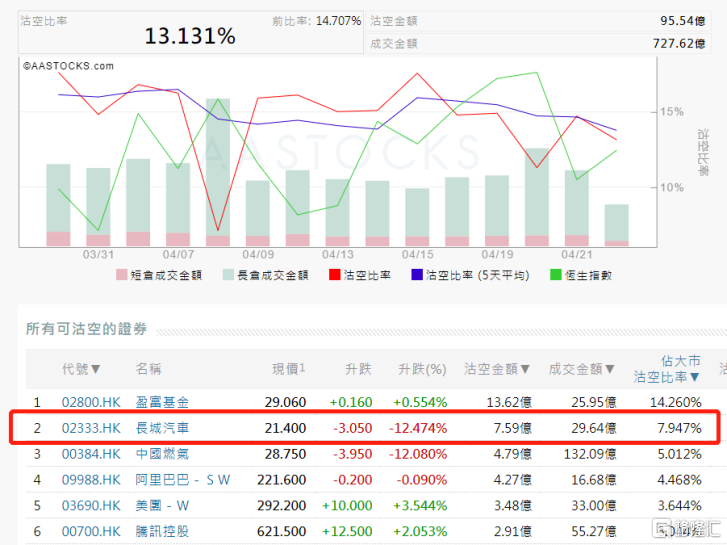
Task: Click the 04/15 date label on chart axis
Action: tap(418, 255)
